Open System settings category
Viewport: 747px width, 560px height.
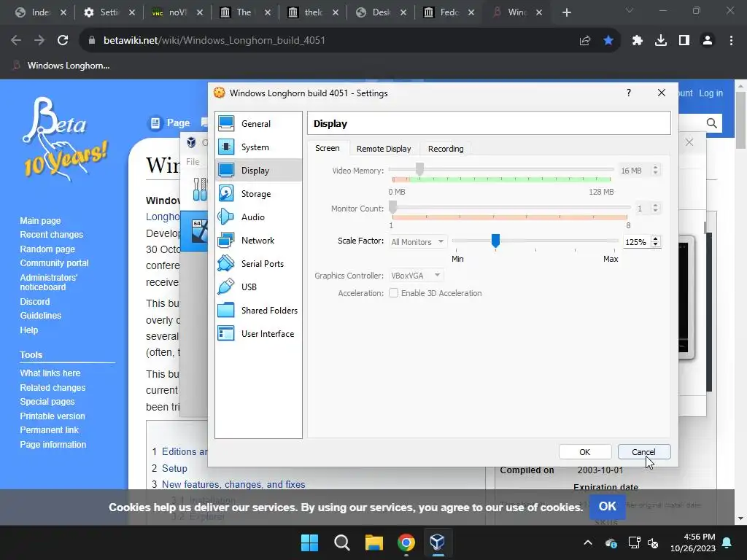click(x=258, y=147)
